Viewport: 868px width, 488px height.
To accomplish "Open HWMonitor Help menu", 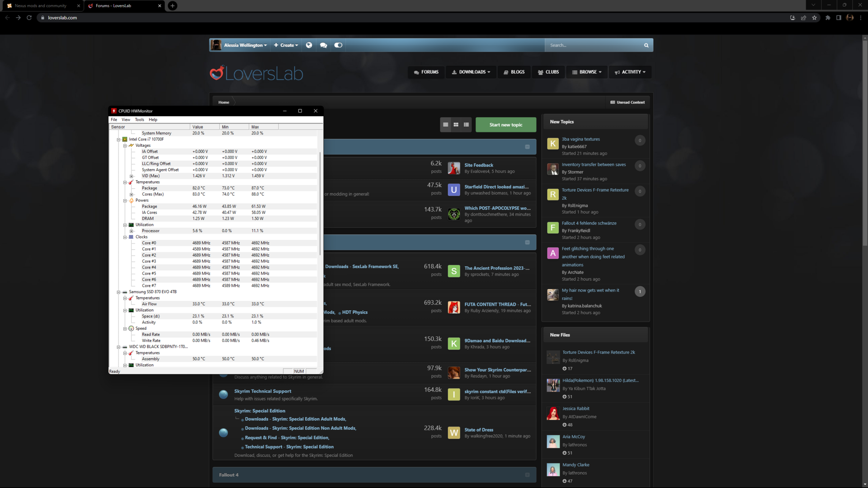I will pyautogui.click(x=153, y=120).
